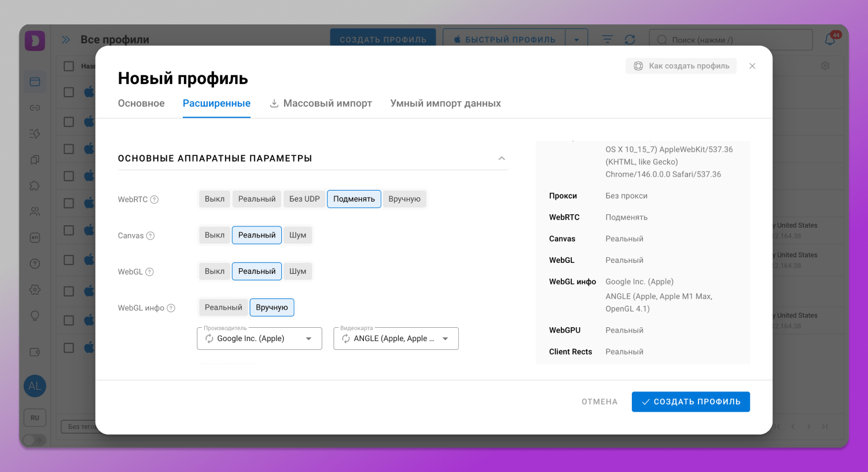Select the first profile row checkbox
Viewport: 868px width, 472px height.
click(68, 92)
